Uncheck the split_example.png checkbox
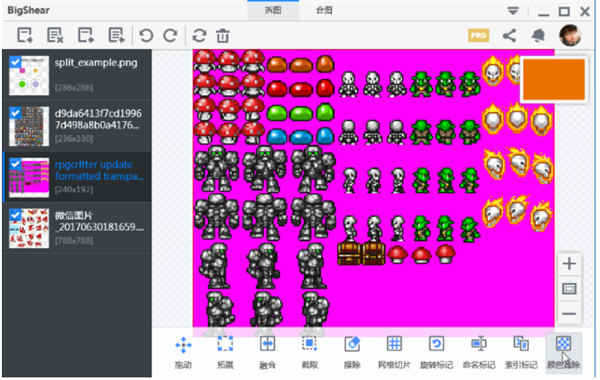This screenshot has width=600, height=380. (15, 62)
